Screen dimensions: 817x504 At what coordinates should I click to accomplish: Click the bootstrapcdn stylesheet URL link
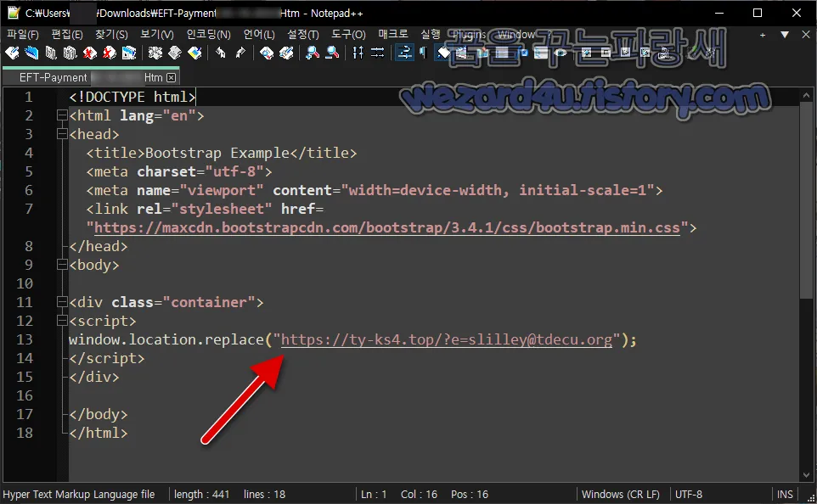point(387,227)
